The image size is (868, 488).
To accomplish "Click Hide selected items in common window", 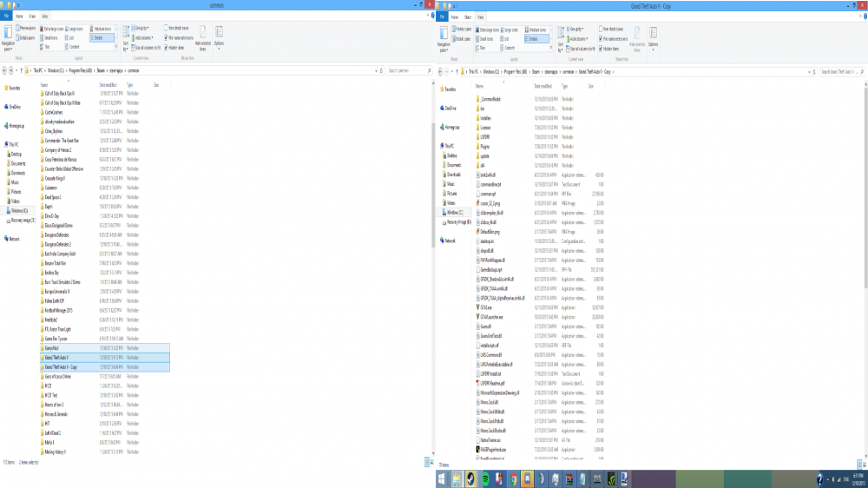I will click(x=202, y=39).
